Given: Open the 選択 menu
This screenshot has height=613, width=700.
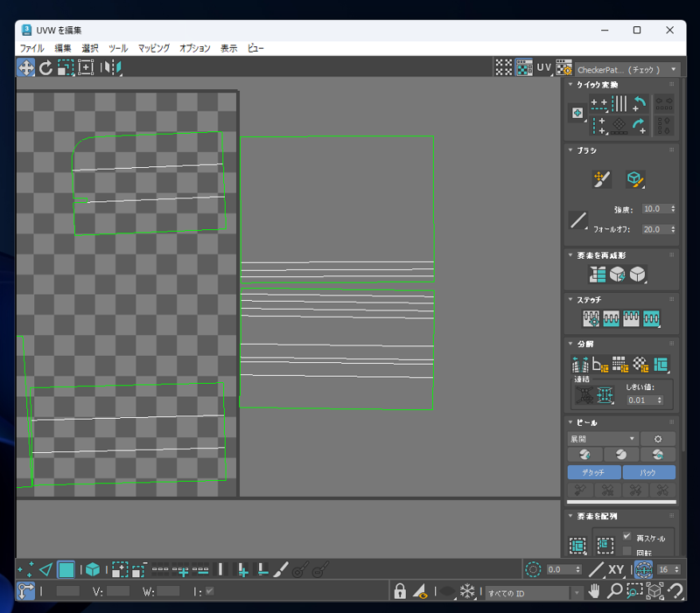Looking at the screenshot, I should point(90,48).
